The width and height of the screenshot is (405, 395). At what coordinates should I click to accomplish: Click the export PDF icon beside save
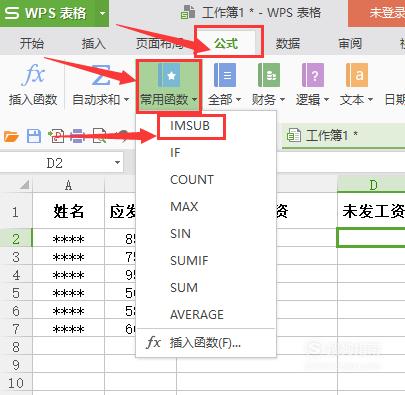click(56, 136)
